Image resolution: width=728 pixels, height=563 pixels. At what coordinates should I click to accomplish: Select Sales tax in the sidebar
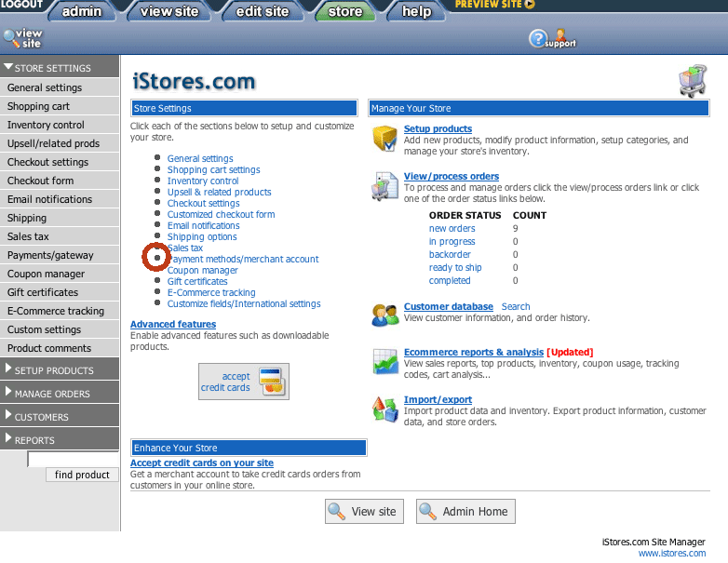(x=28, y=236)
